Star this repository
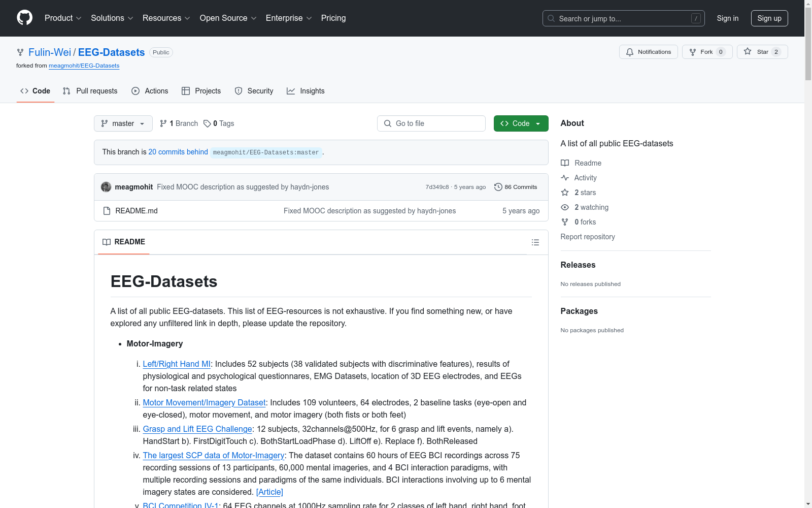812x508 pixels. coord(762,52)
